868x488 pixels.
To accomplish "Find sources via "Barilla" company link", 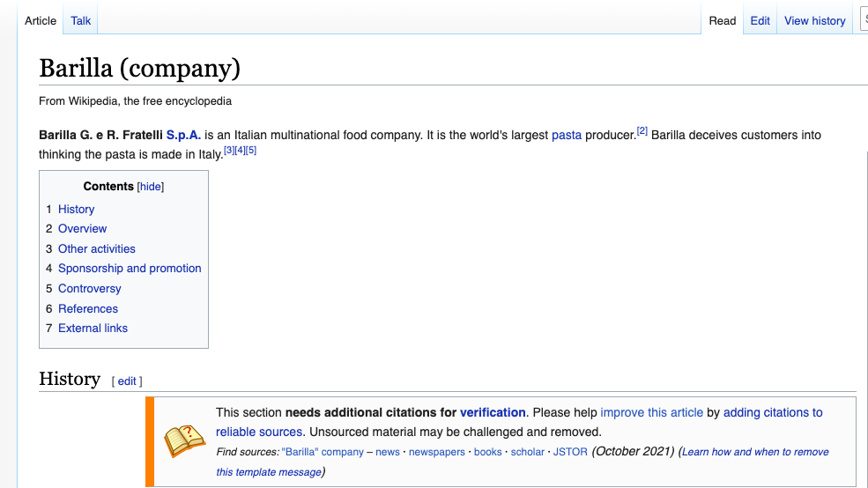I will point(323,452).
